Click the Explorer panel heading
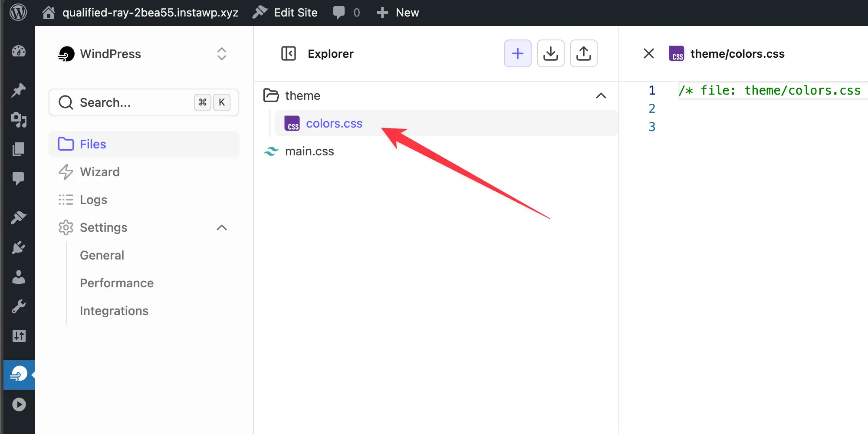868x434 pixels. [x=331, y=54]
